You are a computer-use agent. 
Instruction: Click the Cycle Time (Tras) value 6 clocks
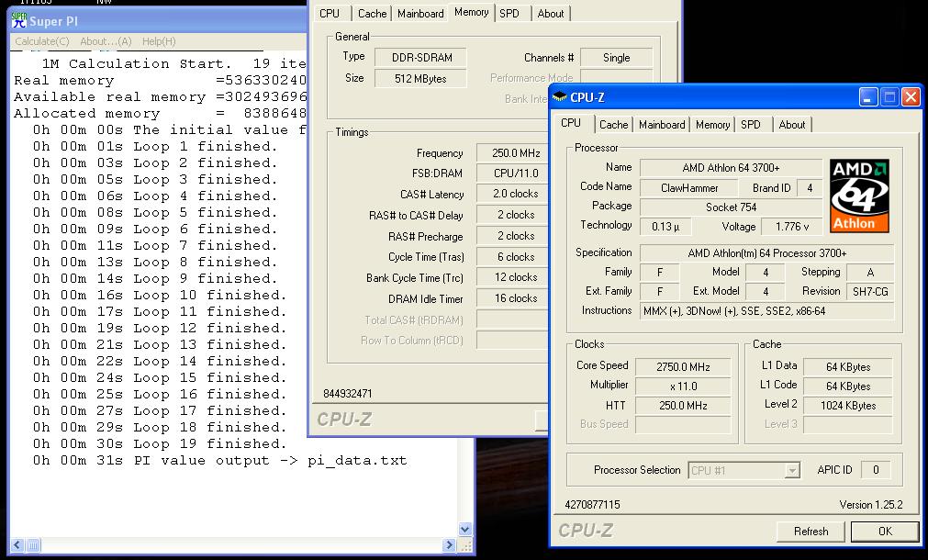point(514,257)
